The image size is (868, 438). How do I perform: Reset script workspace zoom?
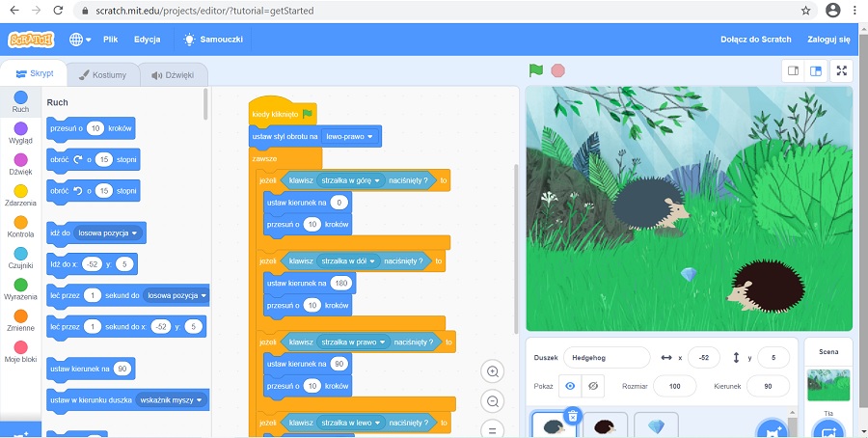[492, 429]
